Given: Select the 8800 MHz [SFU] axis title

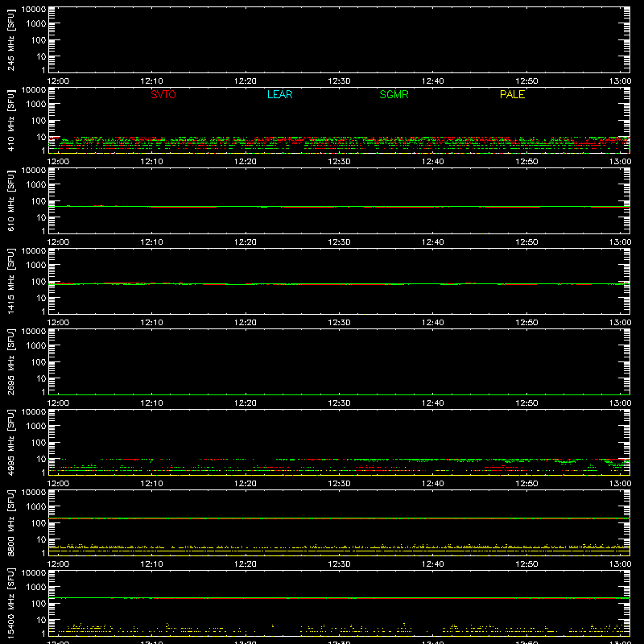Looking at the screenshot, I should [x=10, y=522].
